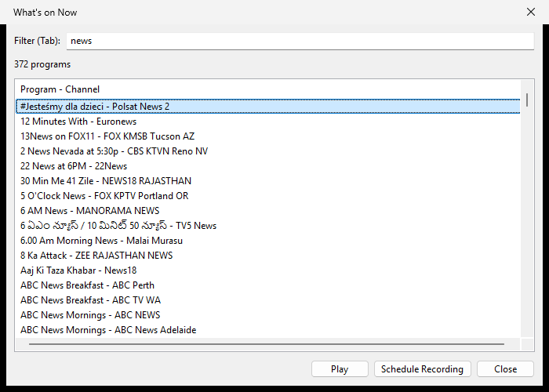Select the TV5 News program row
The height and width of the screenshot is (392, 549).
point(268,226)
